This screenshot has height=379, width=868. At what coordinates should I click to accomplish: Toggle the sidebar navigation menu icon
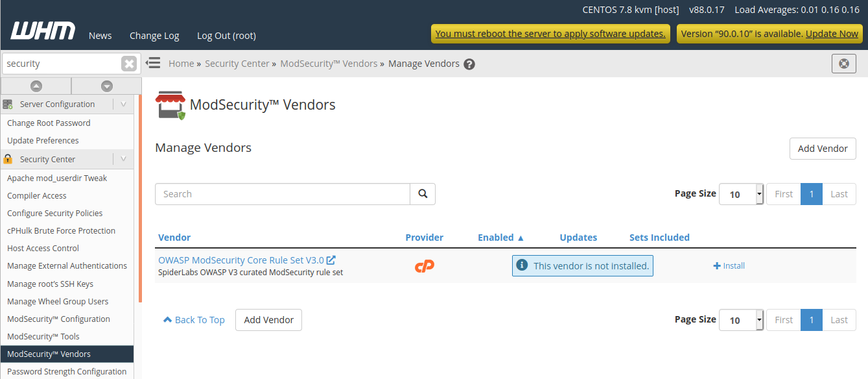click(153, 63)
